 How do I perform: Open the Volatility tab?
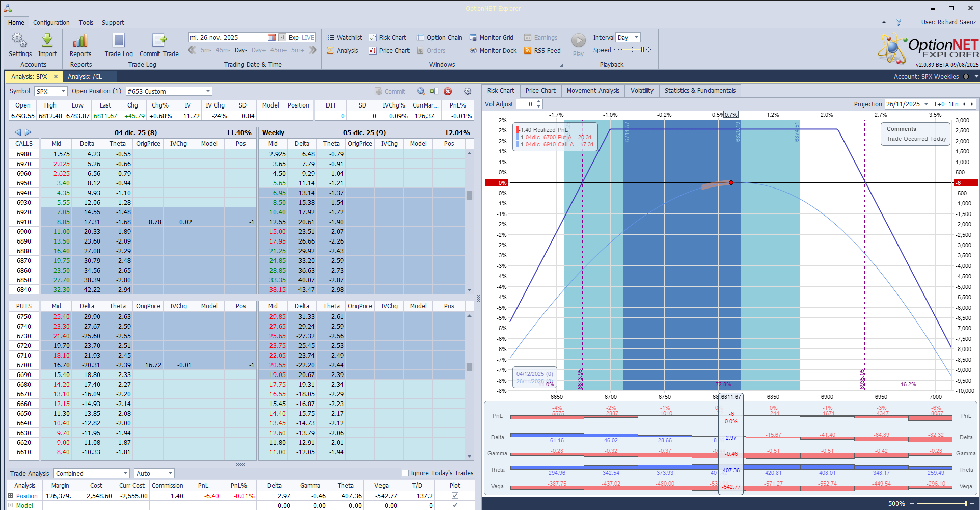(642, 91)
